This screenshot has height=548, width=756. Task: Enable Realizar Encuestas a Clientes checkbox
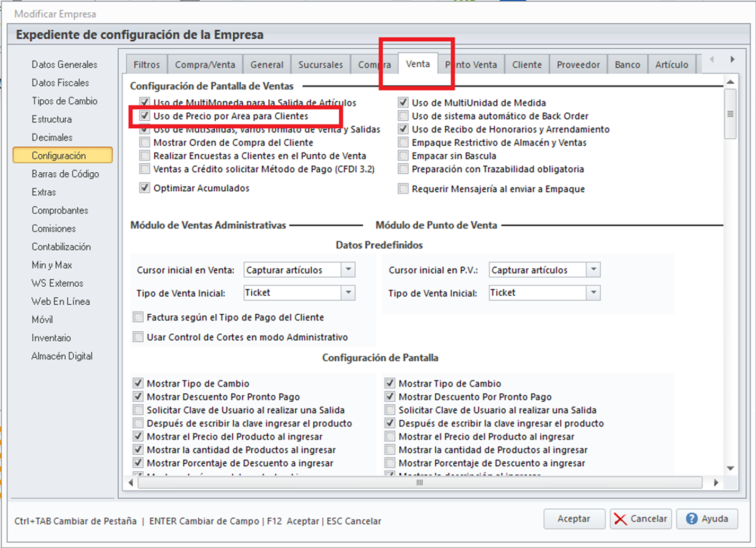[x=145, y=156]
